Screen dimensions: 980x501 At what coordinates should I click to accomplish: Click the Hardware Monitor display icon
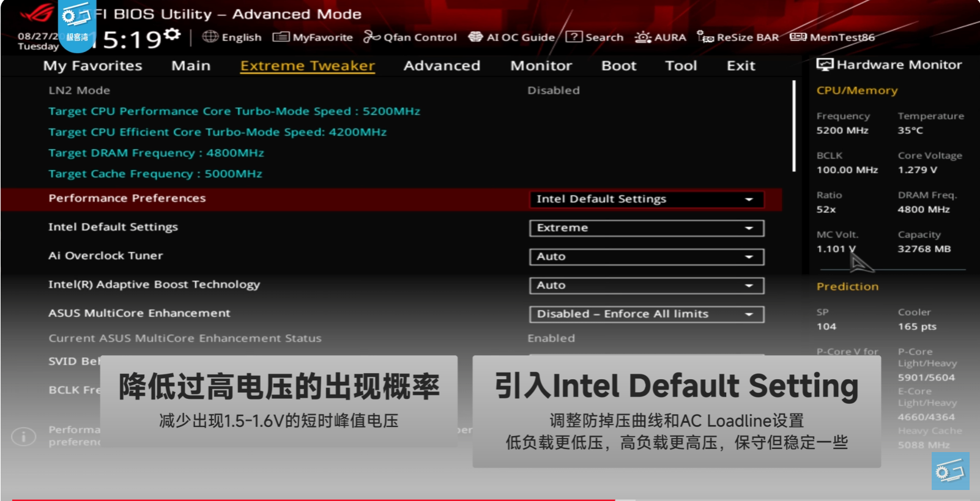825,65
